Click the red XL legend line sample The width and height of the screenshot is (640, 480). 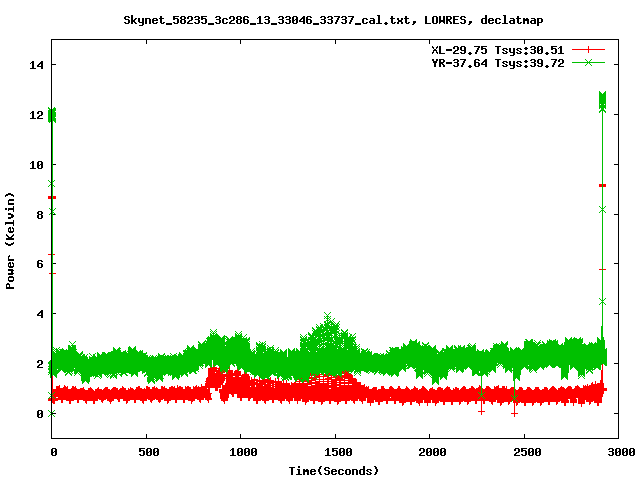[588, 50]
